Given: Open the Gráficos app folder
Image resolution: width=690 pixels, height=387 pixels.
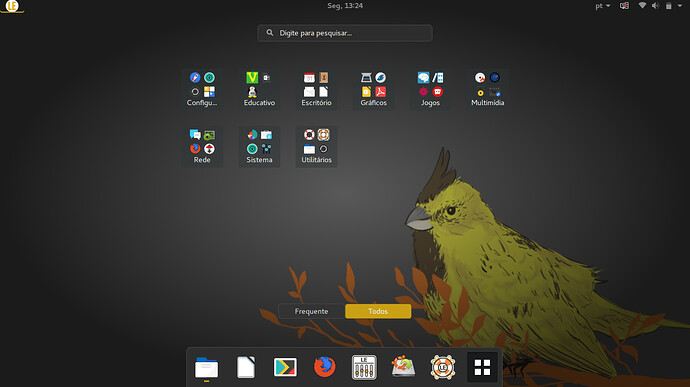Looking at the screenshot, I should point(374,89).
